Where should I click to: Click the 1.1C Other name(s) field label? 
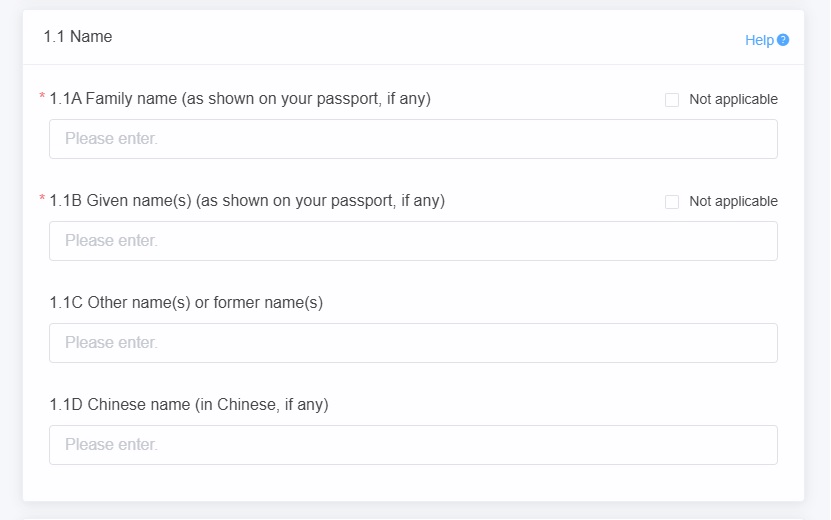tap(186, 303)
